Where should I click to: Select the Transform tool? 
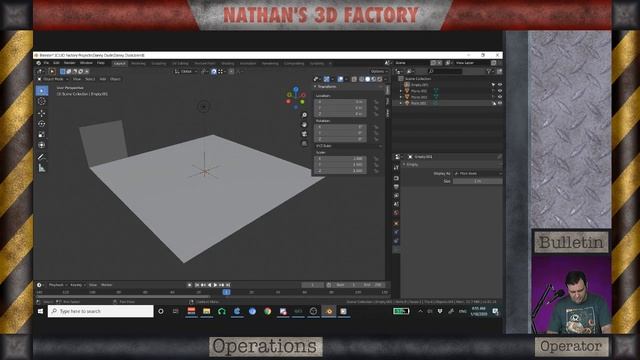(x=42, y=145)
